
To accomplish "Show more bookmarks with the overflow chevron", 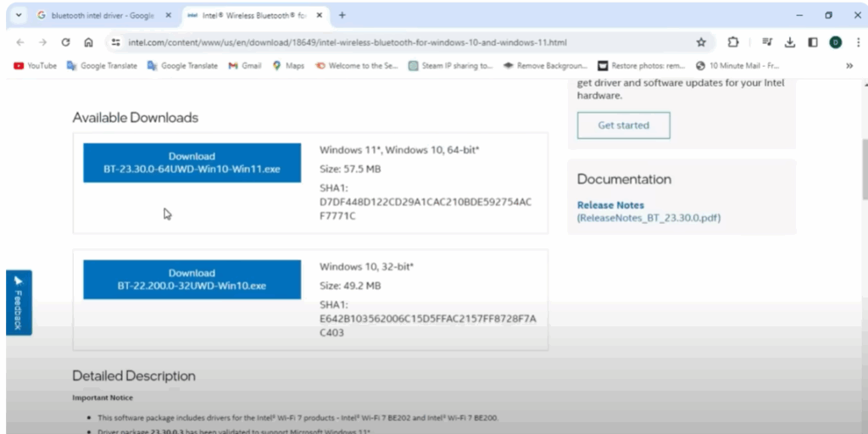I will click(849, 65).
